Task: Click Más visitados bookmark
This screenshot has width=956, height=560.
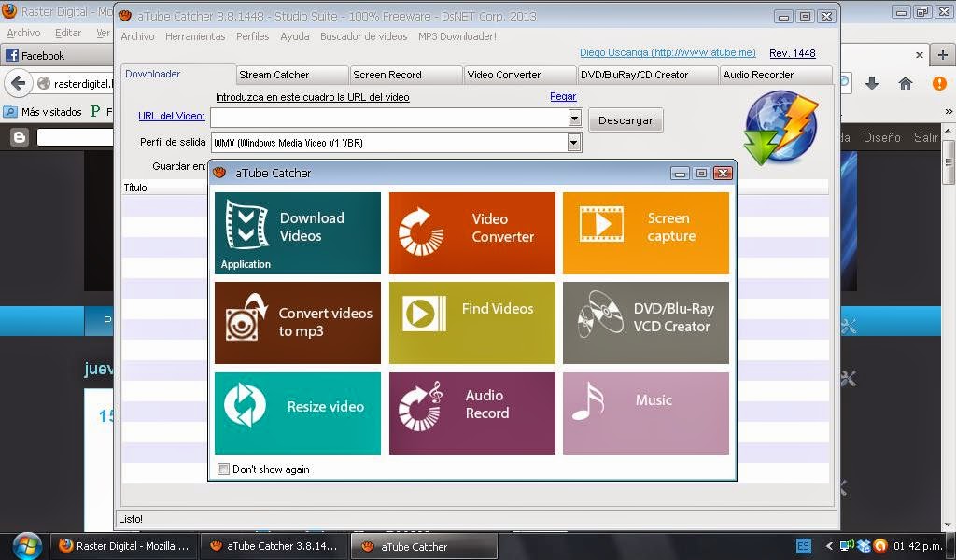Action: [43, 111]
